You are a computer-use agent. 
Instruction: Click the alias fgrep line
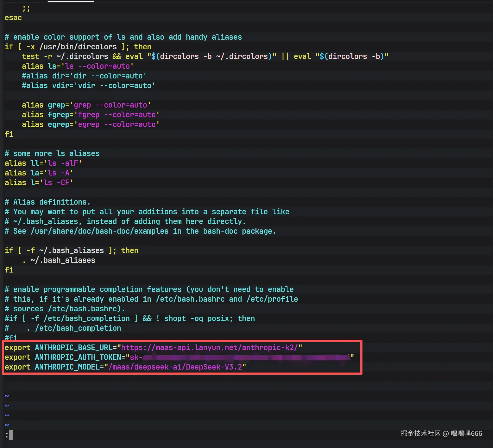91,115
